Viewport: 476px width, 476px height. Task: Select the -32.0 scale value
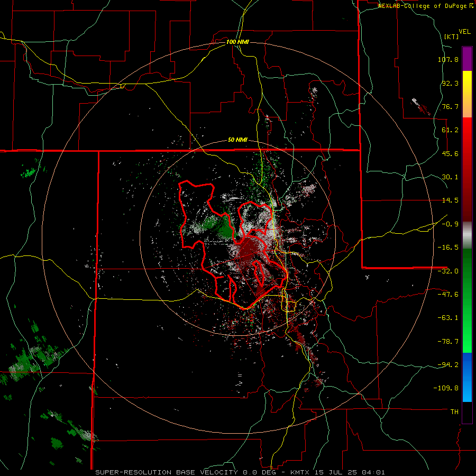[448, 271]
